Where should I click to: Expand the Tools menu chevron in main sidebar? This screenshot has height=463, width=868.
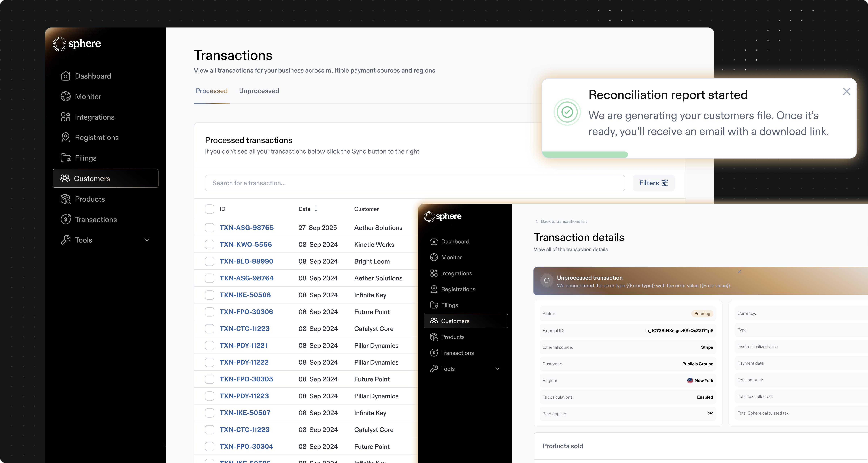pyautogui.click(x=147, y=240)
